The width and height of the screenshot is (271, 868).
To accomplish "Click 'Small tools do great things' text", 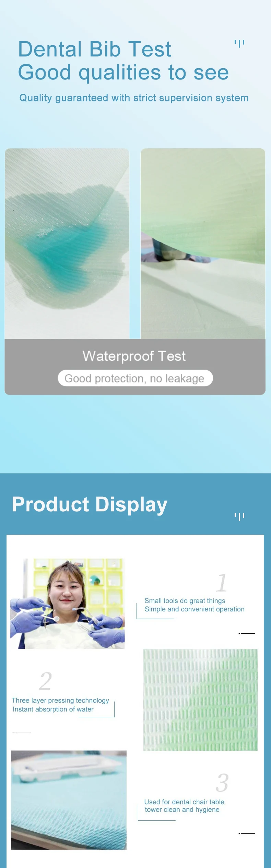I will pyautogui.click(x=185, y=601).
